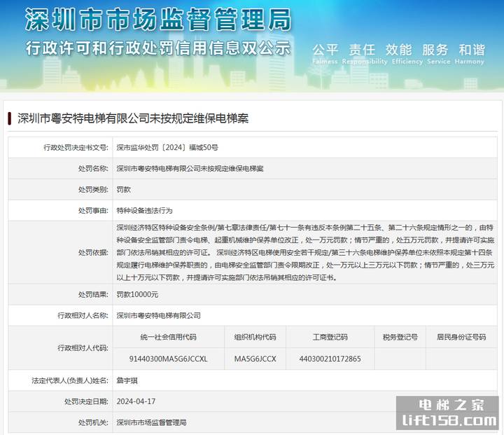Select the authority 深圳市市场监督管理局 in bottom row
Viewport: 504px width, 435px height.
[x=151, y=422]
